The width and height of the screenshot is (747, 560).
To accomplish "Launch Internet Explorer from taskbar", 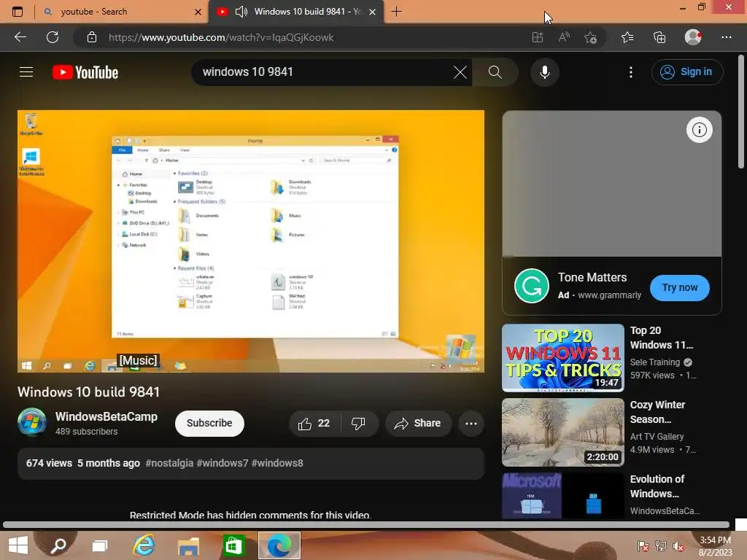I will click(x=144, y=545).
